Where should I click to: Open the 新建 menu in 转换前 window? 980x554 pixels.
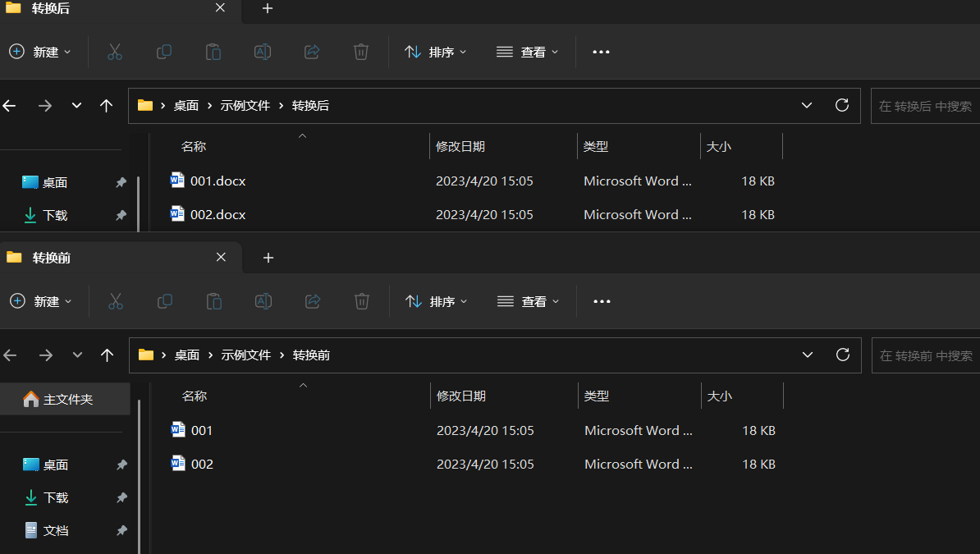pyautogui.click(x=41, y=301)
